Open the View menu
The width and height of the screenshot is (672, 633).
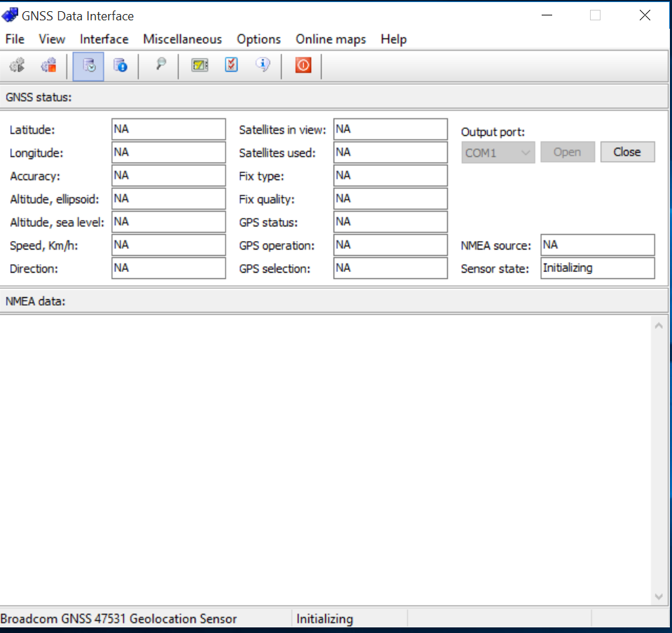coord(52,39)
